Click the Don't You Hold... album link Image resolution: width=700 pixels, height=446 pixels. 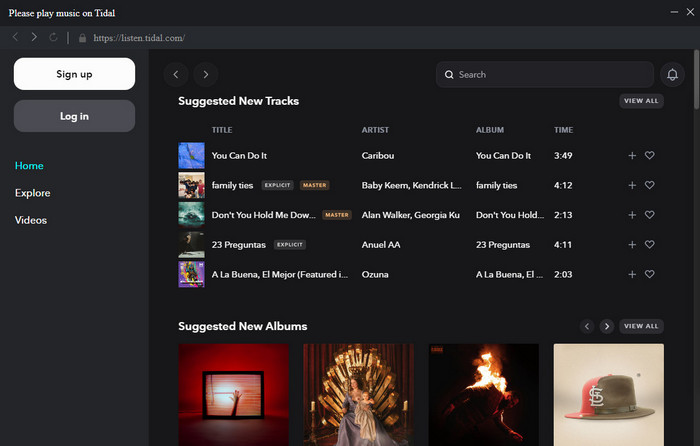tap(510, 215)
